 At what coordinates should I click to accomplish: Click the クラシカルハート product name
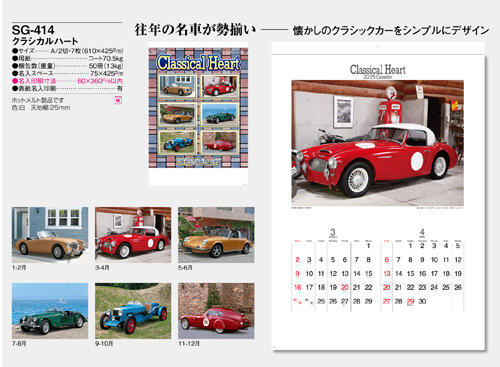click(x=45, y=41)
